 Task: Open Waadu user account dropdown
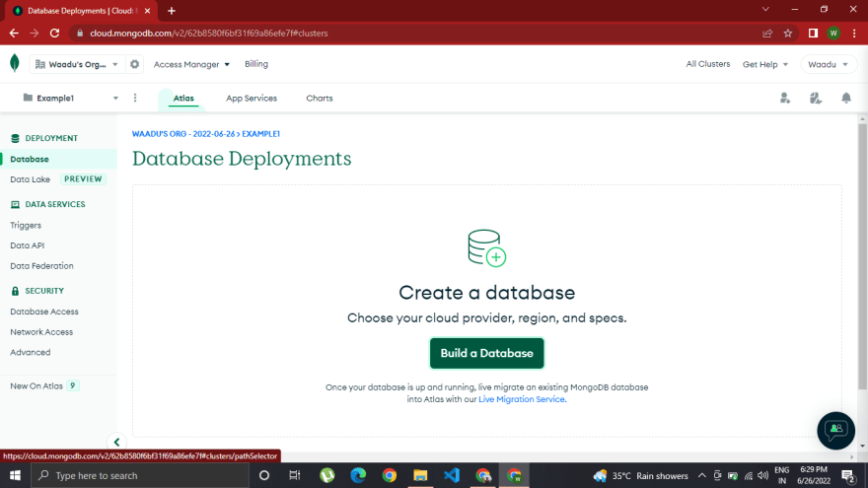828,64
